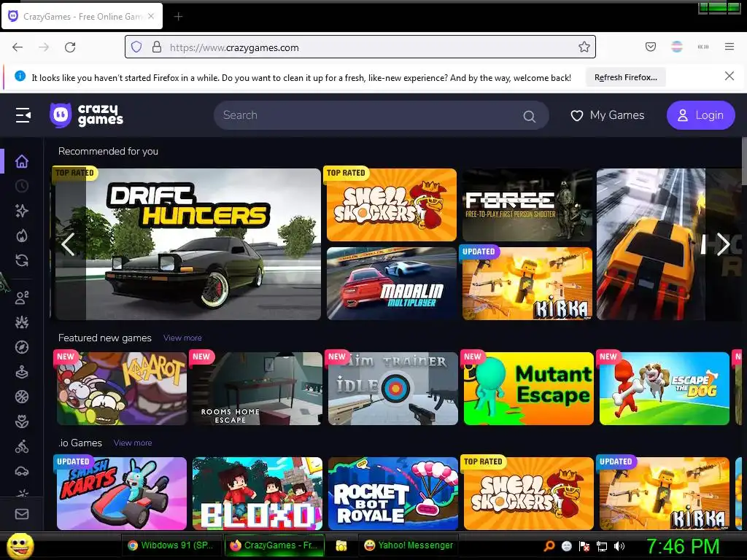Click View more next to .io Games
This screenshot has height=560, width=747.
click(x=133, y=443)
